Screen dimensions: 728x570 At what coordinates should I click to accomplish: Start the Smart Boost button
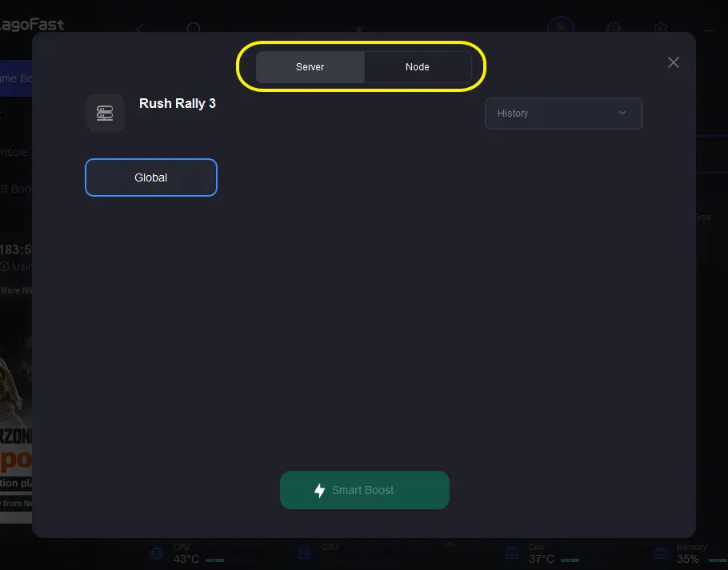click(365, 490)
